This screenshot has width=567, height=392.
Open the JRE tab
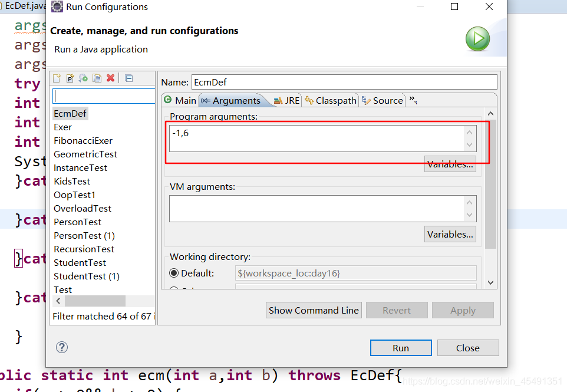[x=287, y=100]
